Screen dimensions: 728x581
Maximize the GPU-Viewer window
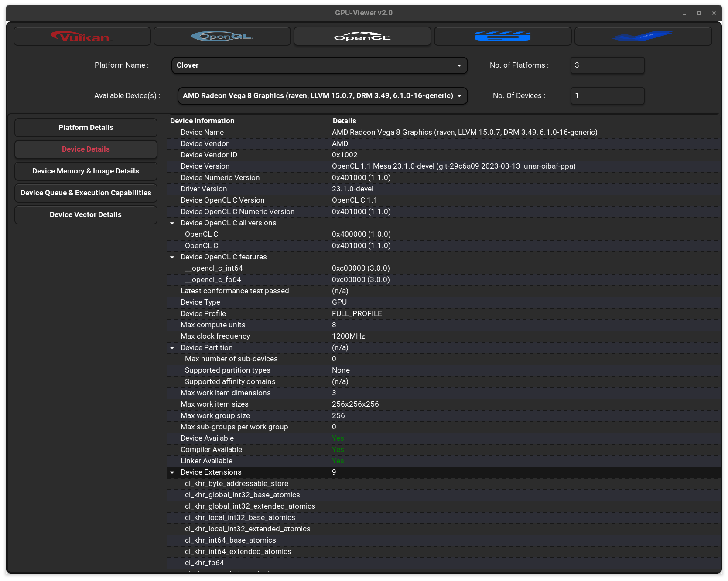699,13
